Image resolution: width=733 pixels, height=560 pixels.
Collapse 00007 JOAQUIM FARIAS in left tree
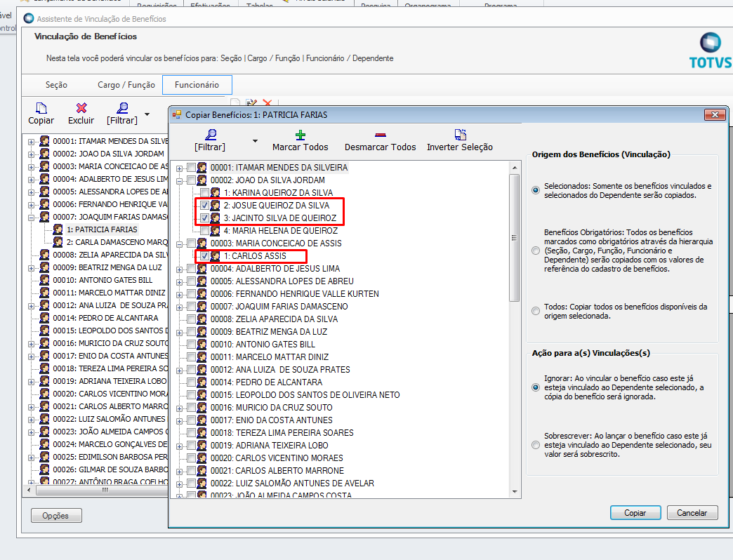32,218
